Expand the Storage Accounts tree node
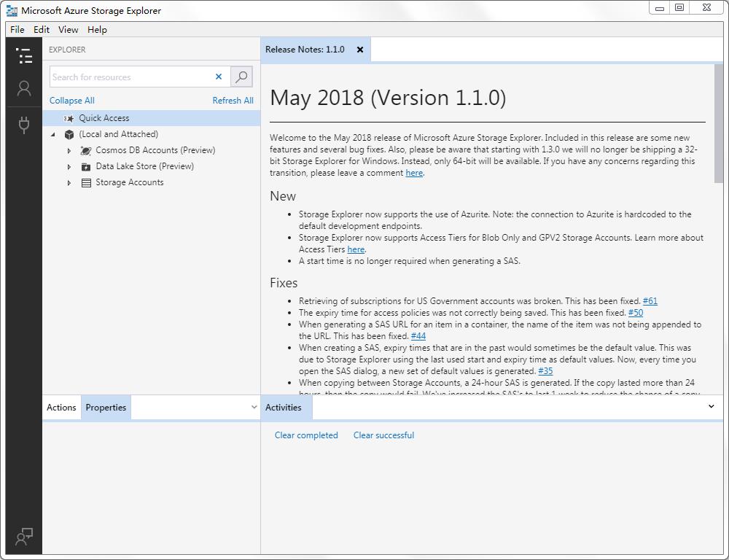 point(69,182)
